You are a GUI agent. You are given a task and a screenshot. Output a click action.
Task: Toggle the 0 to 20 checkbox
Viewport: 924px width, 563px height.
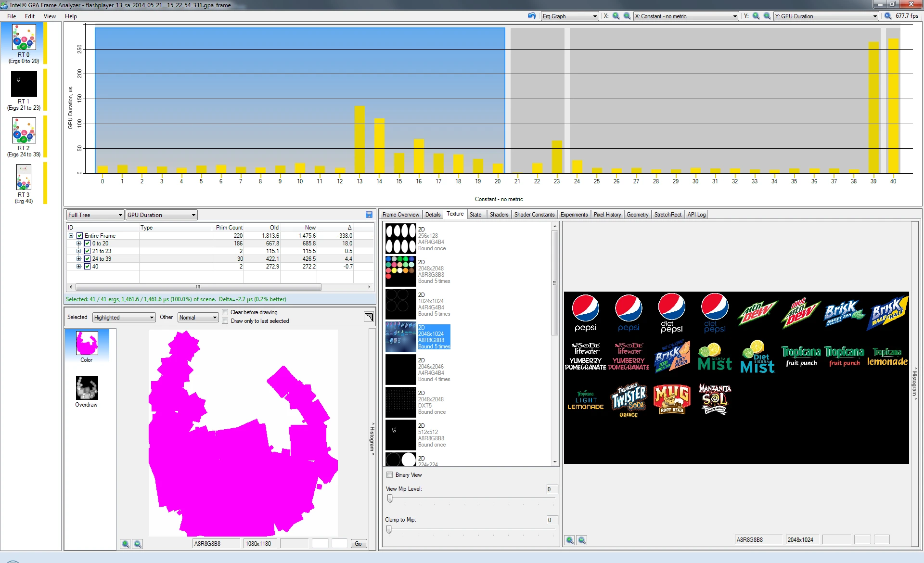point(88,243)
